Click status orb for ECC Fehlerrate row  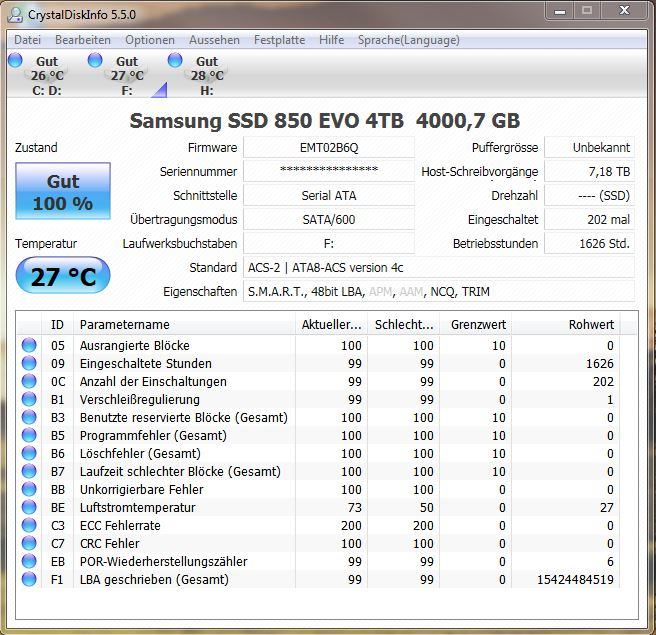tap(29, 525)
